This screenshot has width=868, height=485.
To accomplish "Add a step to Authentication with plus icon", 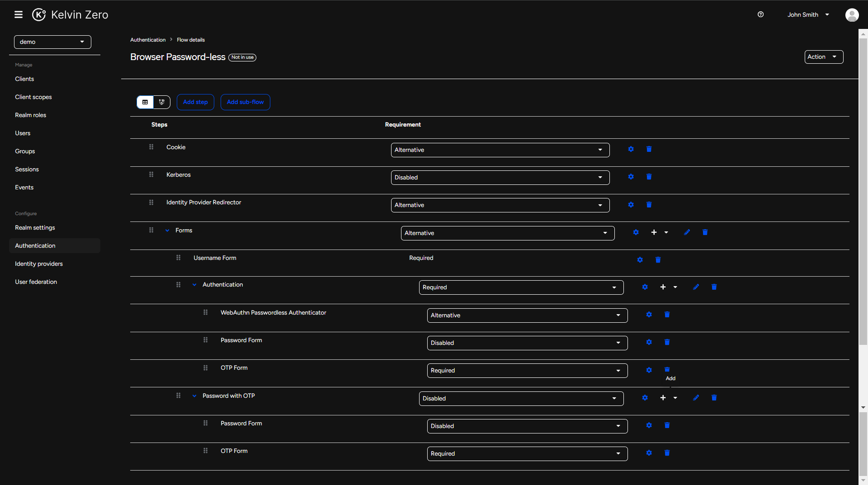I will [x=662, y=287].
